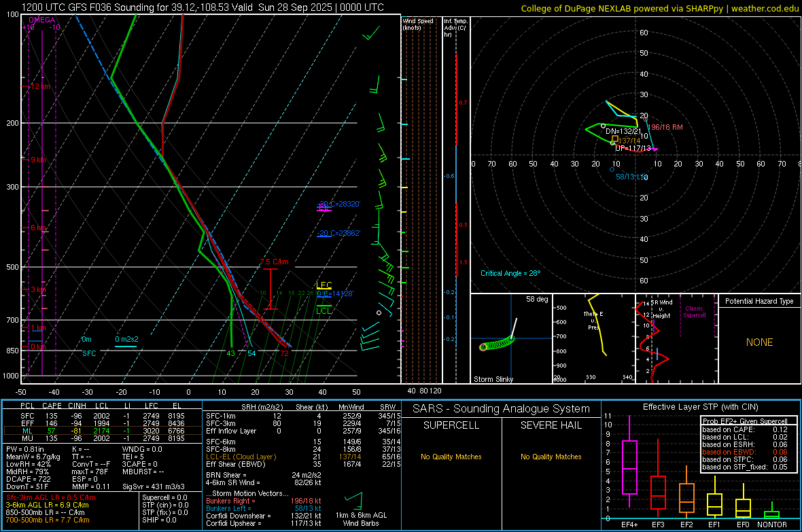Click the sounding title text with the valid date
This screenshot has width=802, height=532.
(x=203, y=7)
